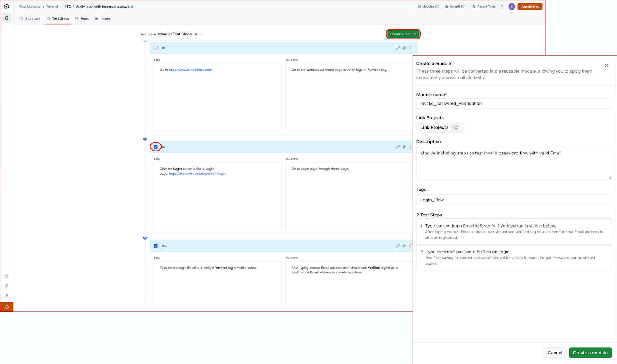This screenshot has width=617, height=364.
Task: Click the key icon in the left sidebar
Action: [x=7, y=286]
